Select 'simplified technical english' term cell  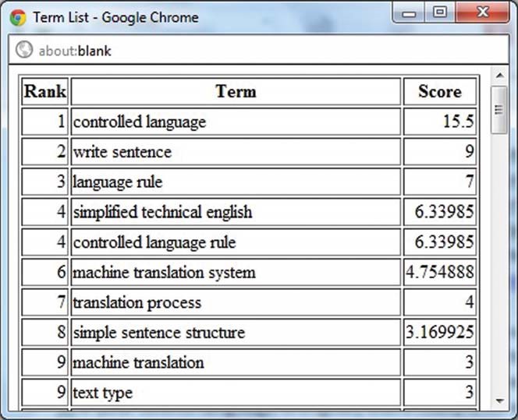tap(236, 212)
